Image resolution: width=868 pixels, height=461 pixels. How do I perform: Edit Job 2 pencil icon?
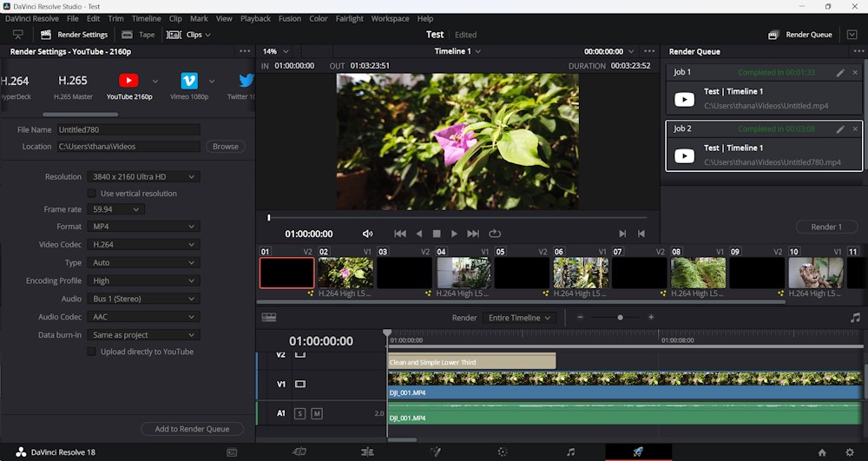[840, 129]
